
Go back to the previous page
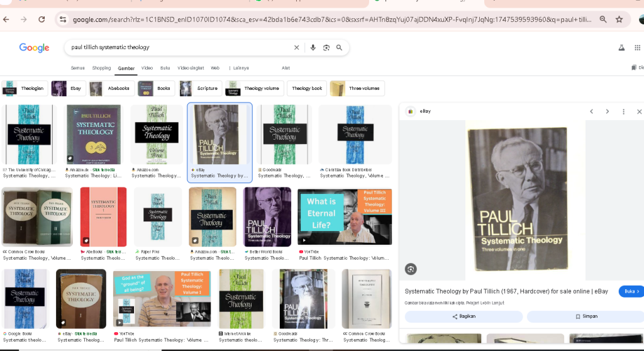tap(6, 19)
